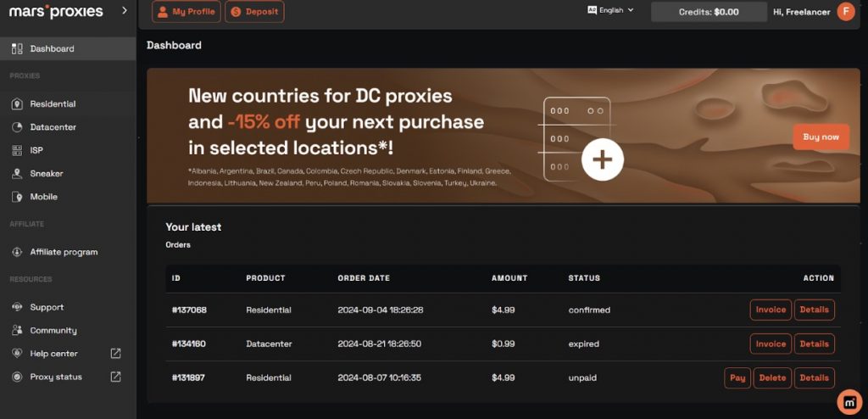Click the My Profile button
The image size is (868, 419).
(x=186, y=12)
